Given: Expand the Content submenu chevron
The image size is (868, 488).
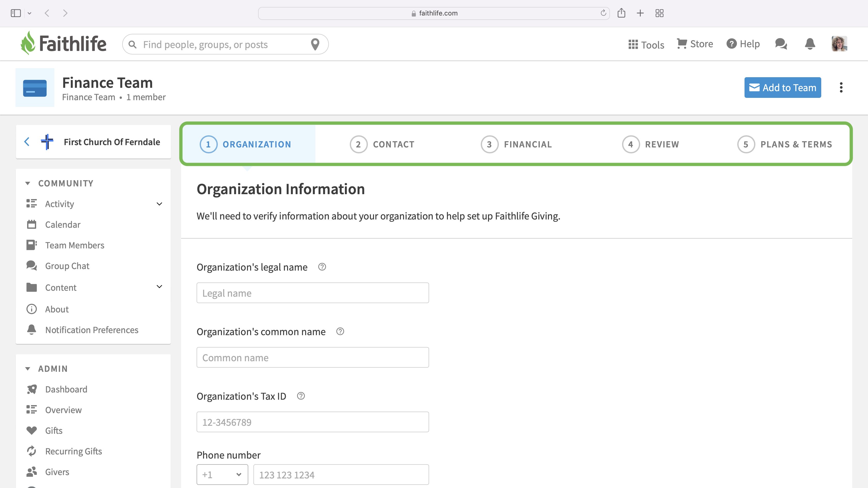Looking at the screenshot, I should coord(159,287).
